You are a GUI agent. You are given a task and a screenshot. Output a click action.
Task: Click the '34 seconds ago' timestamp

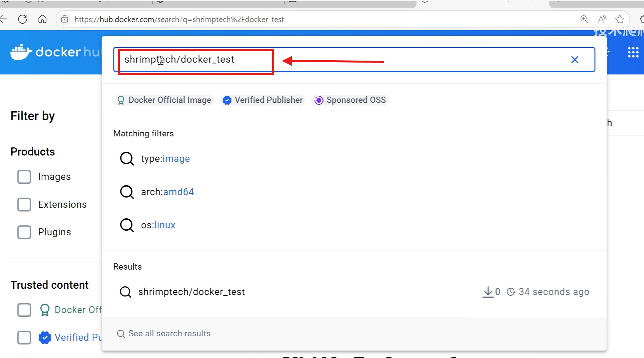pos(554,292)
